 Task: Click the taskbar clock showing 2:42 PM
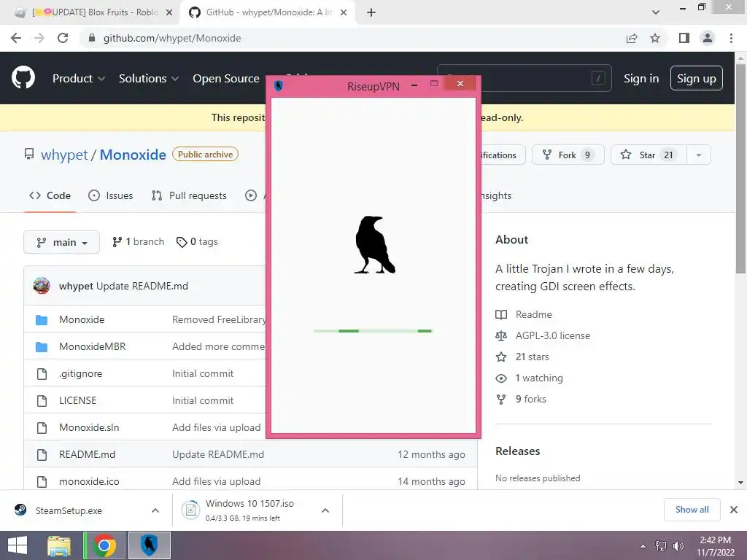pos(716,546)
